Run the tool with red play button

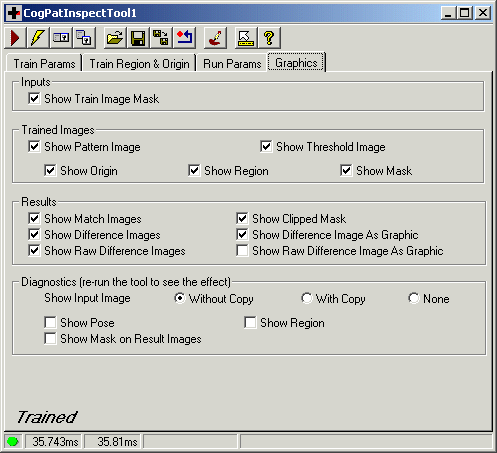tap(15, 38)
